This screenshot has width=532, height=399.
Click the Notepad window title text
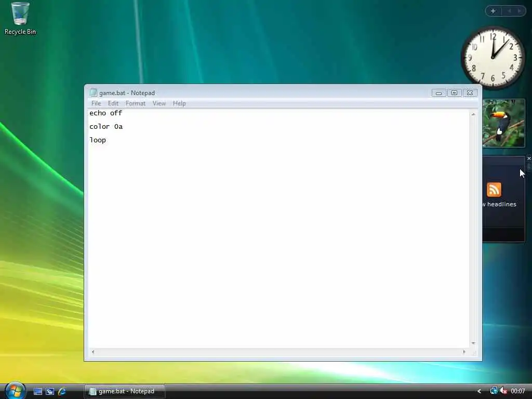pos(127,93)
